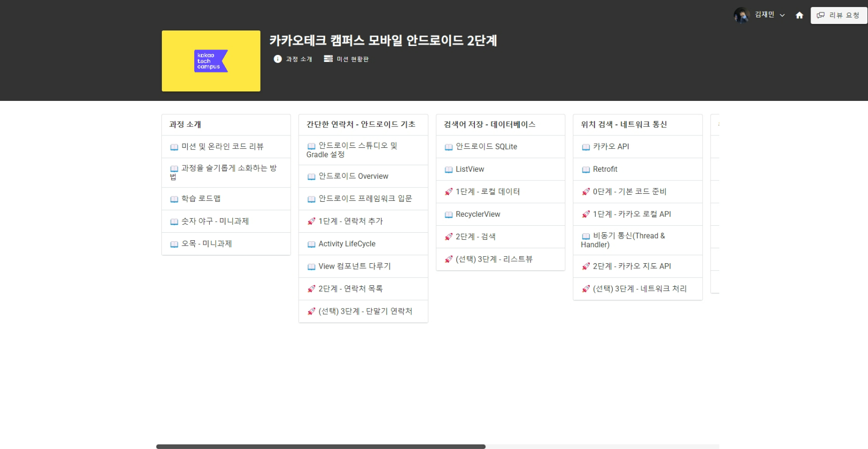Open (선택) 3단계 - 네트워크 처리 mission
This screenshot has width=868, height=449.
coord(638,289)
